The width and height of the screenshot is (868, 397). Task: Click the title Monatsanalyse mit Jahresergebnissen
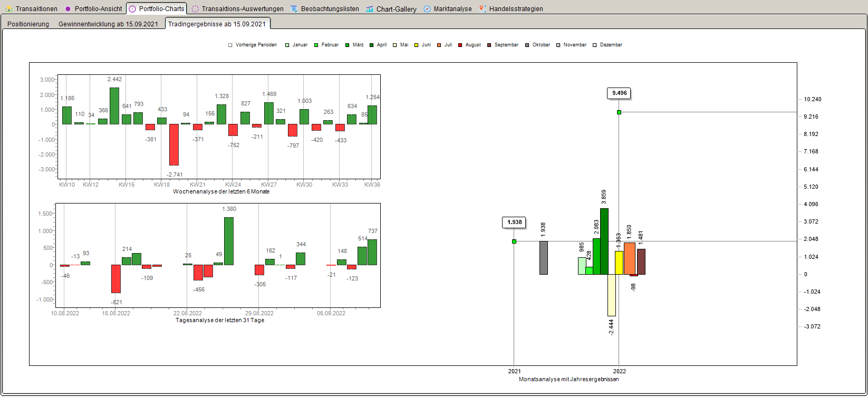(568, 380)
